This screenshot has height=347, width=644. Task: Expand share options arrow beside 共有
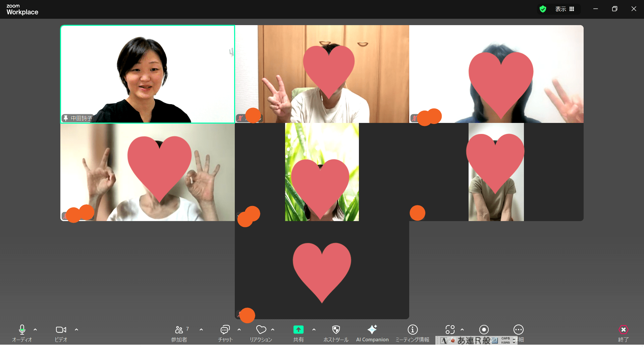coord(314,330)
